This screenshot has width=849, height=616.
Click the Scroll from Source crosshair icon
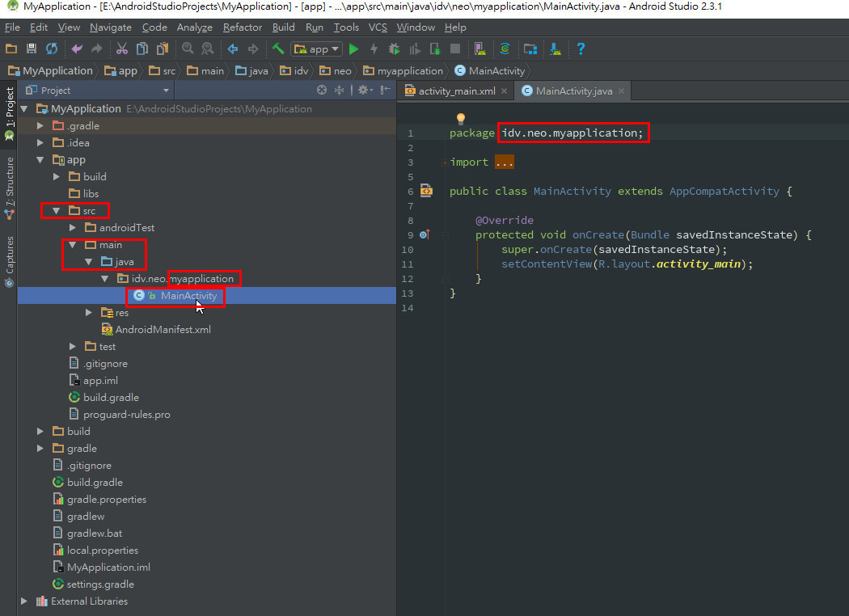coord(322,90)
